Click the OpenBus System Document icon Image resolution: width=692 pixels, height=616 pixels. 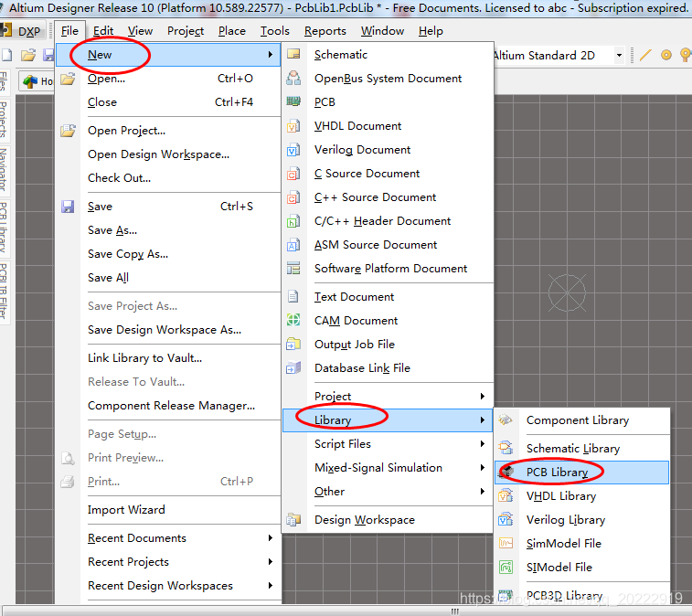pos(293,78)
